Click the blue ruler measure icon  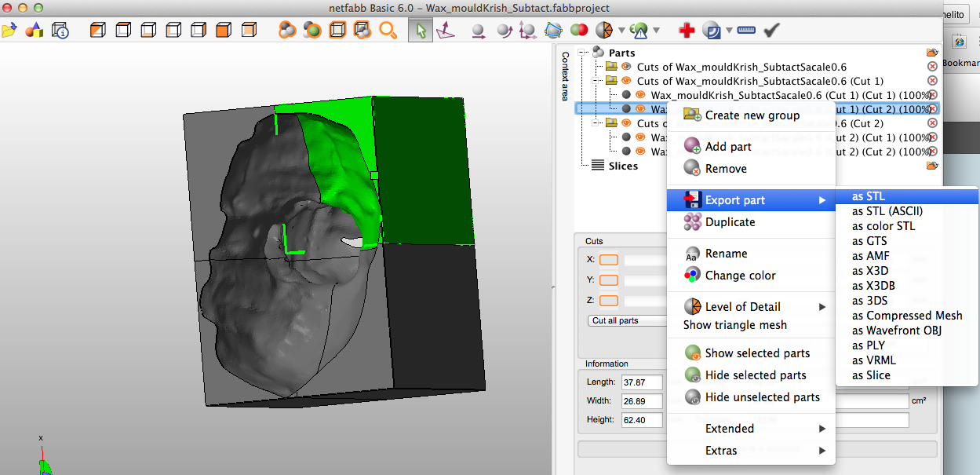(746, 31)
